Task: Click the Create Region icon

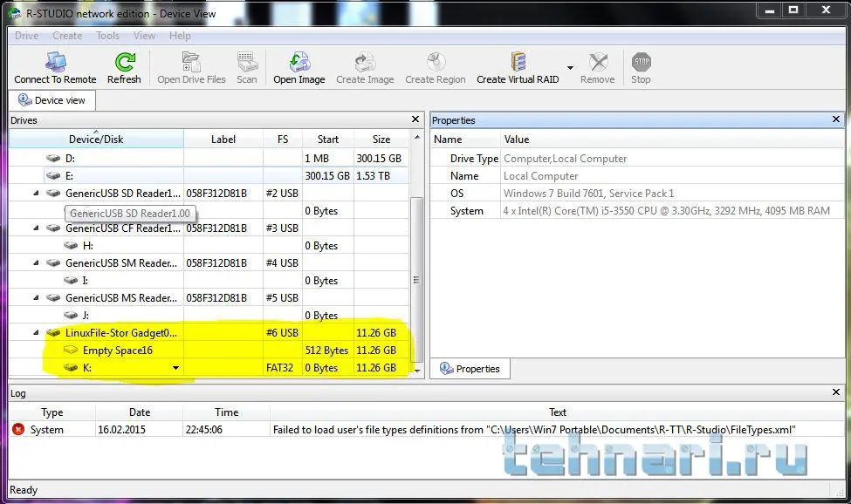Action: pos(436,62)
